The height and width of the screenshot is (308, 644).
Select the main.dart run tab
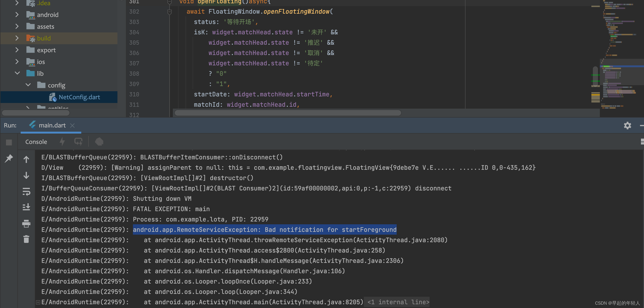pos(52,125)
